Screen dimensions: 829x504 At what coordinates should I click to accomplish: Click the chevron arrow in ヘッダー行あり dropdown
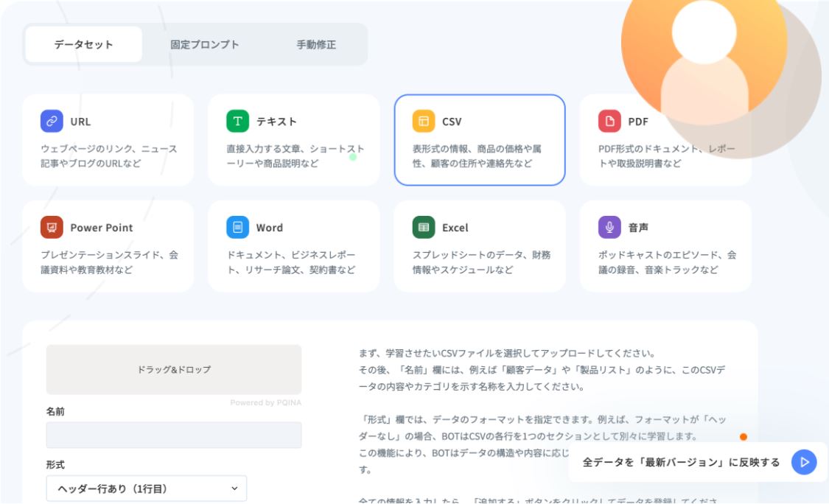[x=234, y=488]
